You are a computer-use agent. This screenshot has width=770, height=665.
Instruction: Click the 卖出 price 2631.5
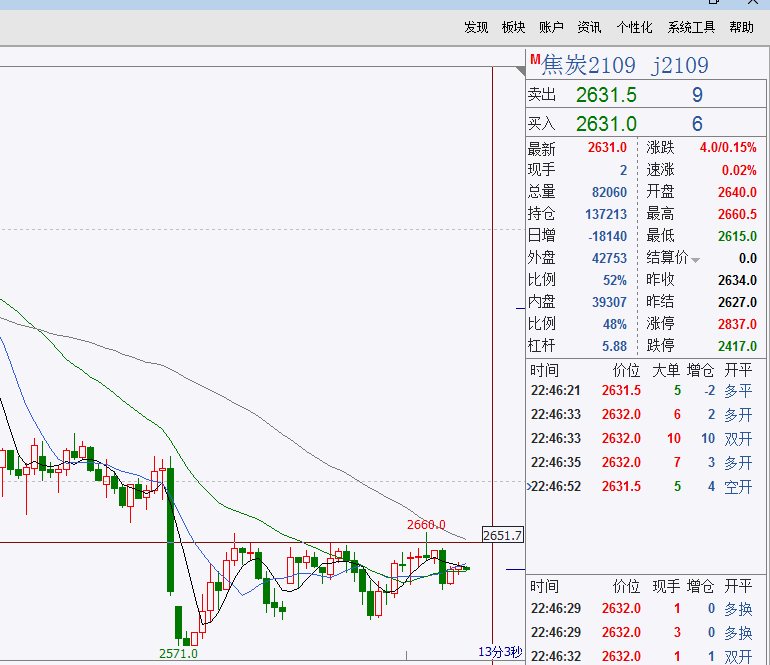point(606,95)
